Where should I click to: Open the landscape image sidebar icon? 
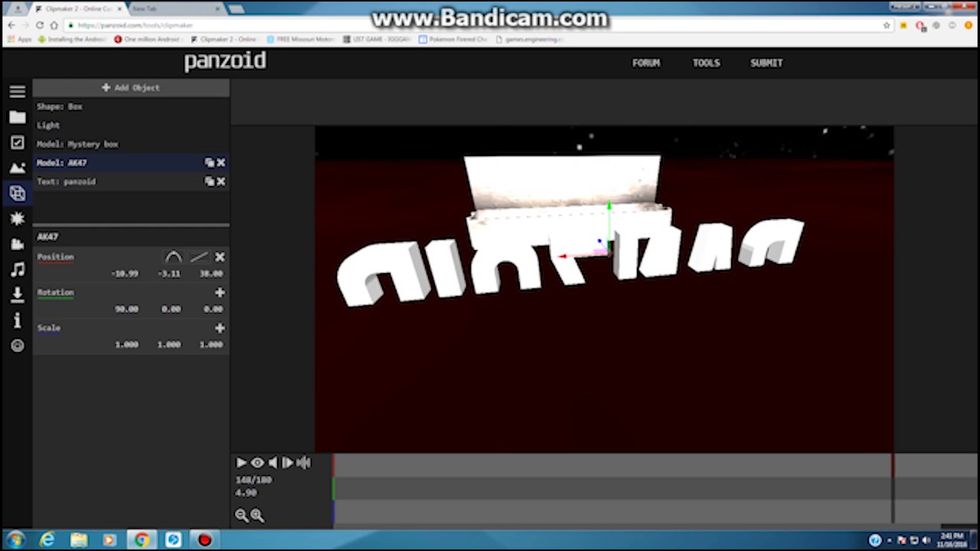tap(17, 168)
